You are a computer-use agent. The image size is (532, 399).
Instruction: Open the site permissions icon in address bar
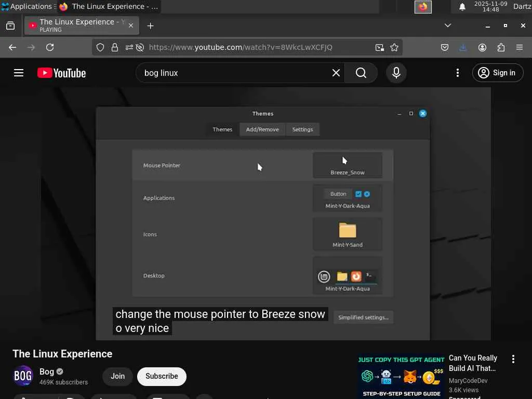(129, 47)
